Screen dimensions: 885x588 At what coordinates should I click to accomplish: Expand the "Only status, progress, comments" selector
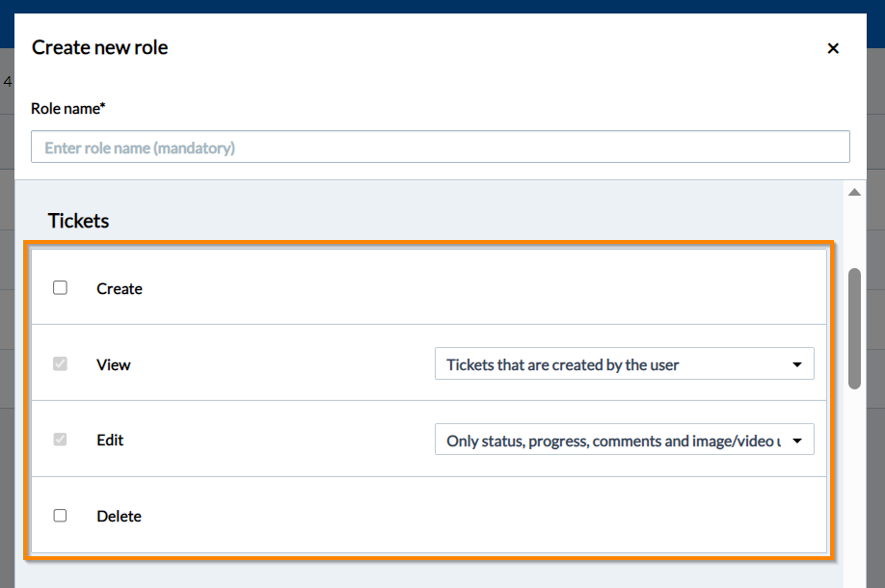(625, 440)
